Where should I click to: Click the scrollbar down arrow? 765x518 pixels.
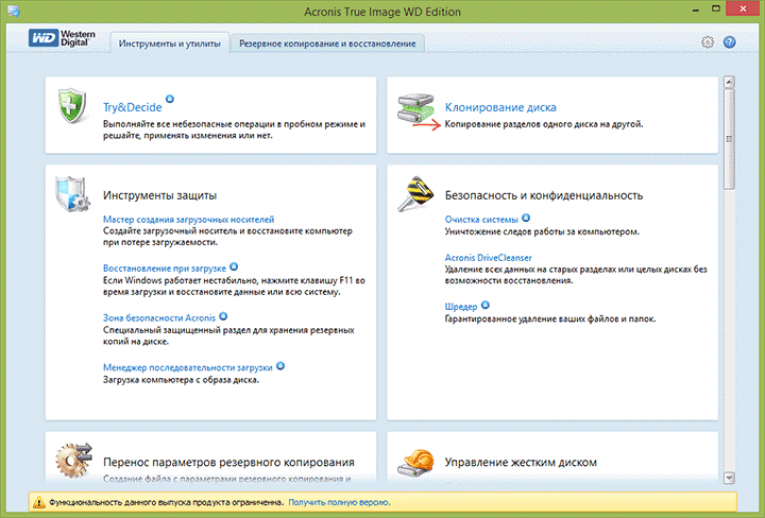tap(729, 478)
